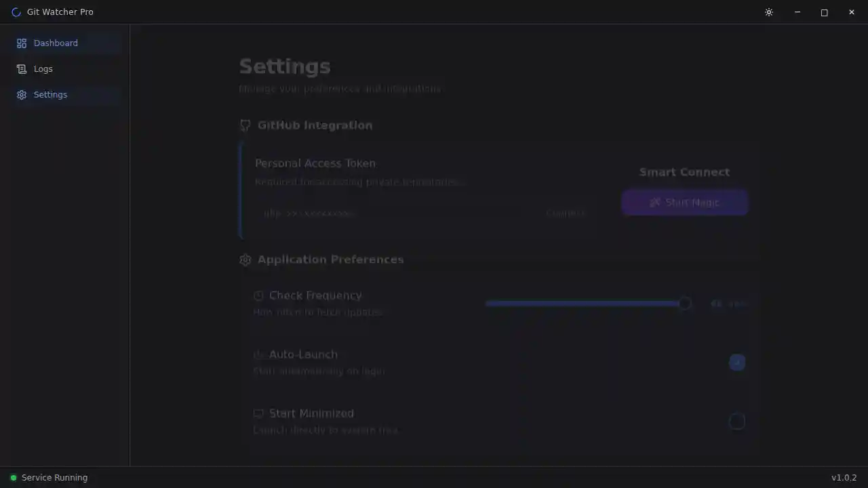Focus the Personal Access Token input field
The width and height of the screenshot is (868, 488).
tap(393, 213)
